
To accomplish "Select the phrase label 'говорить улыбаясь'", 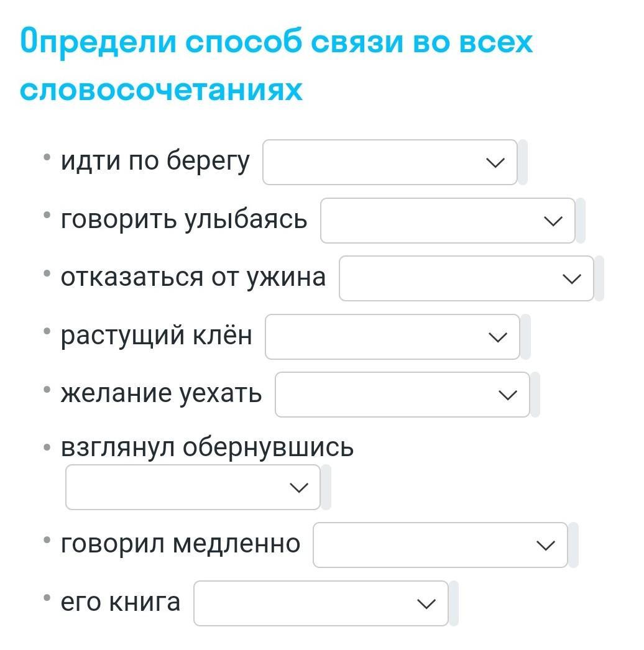I will point(184,219).
